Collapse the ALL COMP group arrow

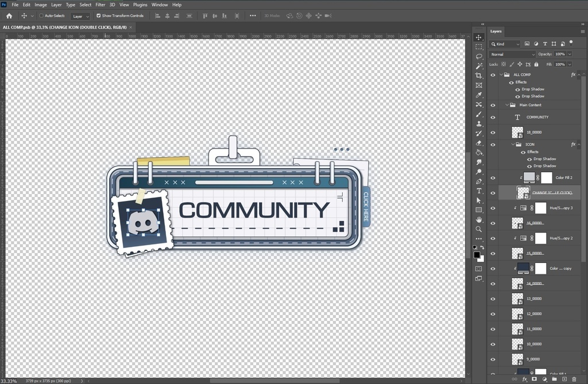pos(501,75)
